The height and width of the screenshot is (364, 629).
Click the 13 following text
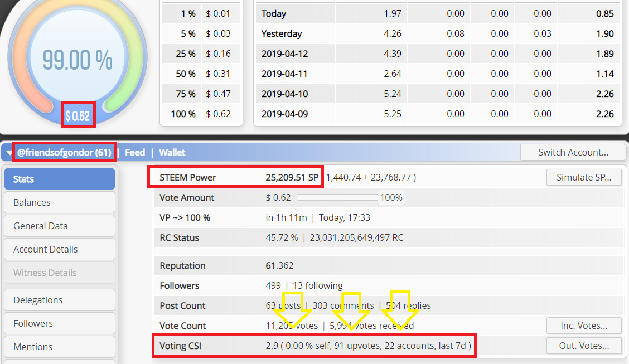tap(318, 286)
